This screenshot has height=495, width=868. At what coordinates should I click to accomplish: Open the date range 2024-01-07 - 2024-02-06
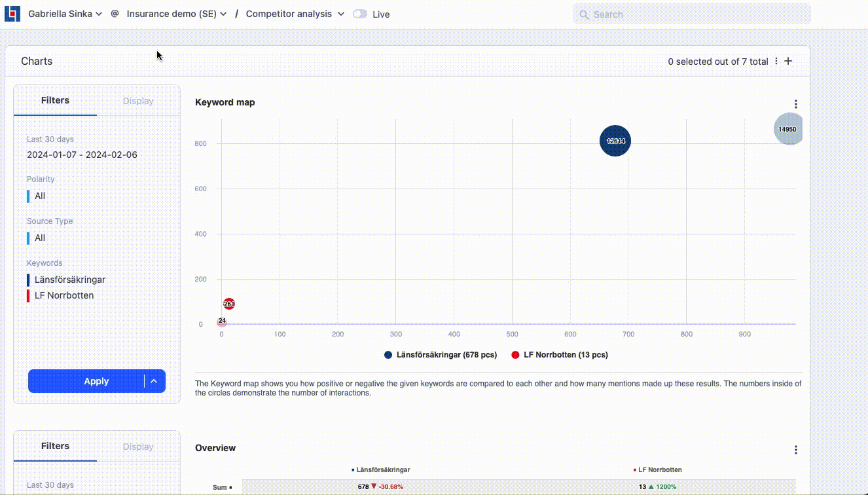[x=82, y=155]
